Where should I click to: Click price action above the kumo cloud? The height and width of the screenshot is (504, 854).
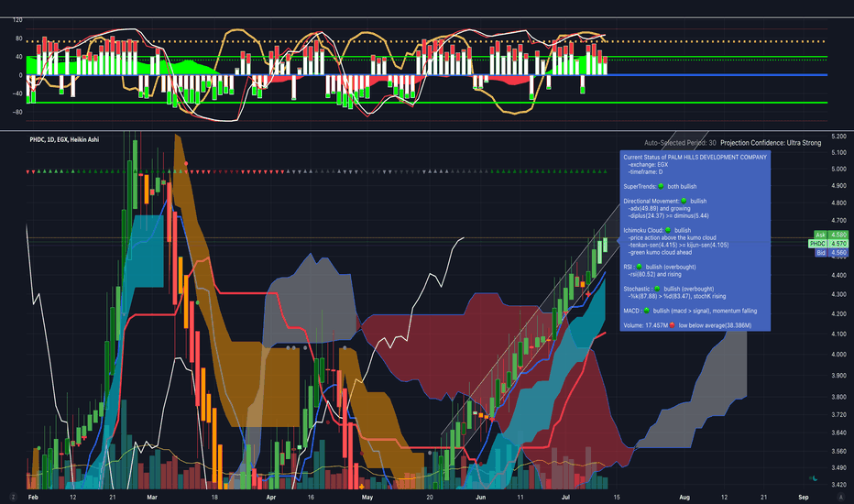pyautogui.click(x=672, y=237)
